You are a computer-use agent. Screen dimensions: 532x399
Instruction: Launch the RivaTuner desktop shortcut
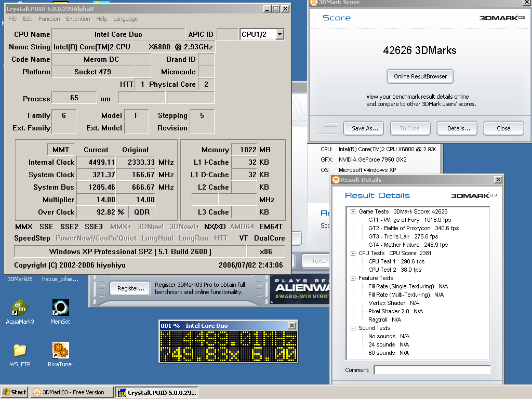pos(60,354)
